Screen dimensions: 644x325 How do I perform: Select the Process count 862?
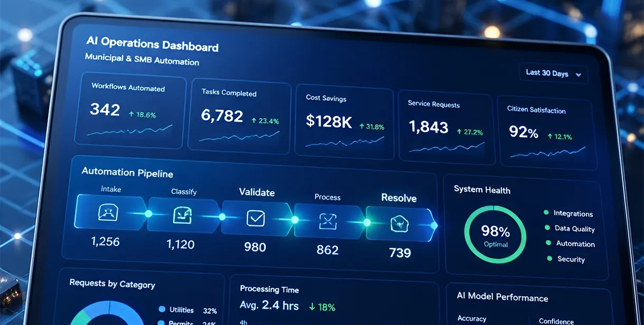click(327, 250)
